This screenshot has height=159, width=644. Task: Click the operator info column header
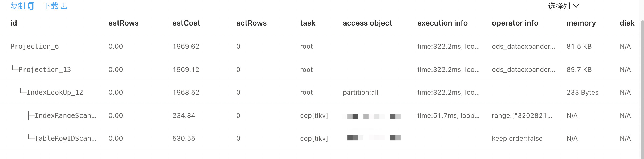[x=515, y=23]
